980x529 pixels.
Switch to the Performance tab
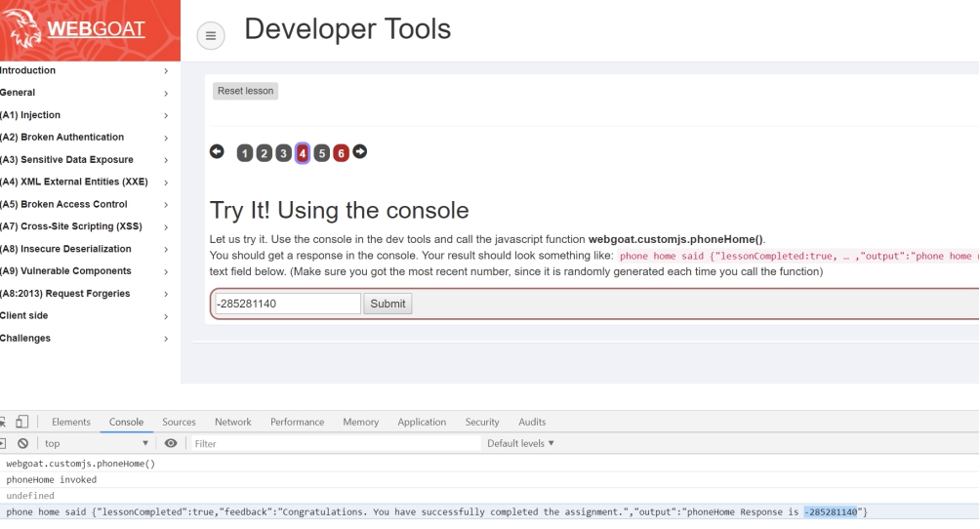pos(297,422)
